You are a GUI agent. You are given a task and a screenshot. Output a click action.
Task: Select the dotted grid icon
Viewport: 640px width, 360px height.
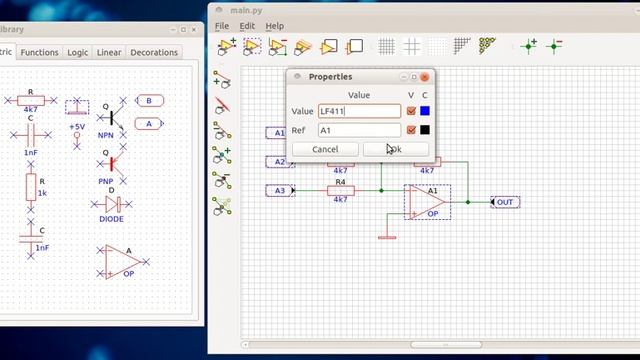point(437,47)
